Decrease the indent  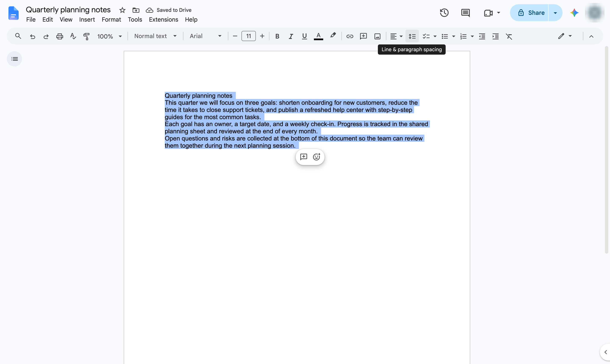point(482,36)
